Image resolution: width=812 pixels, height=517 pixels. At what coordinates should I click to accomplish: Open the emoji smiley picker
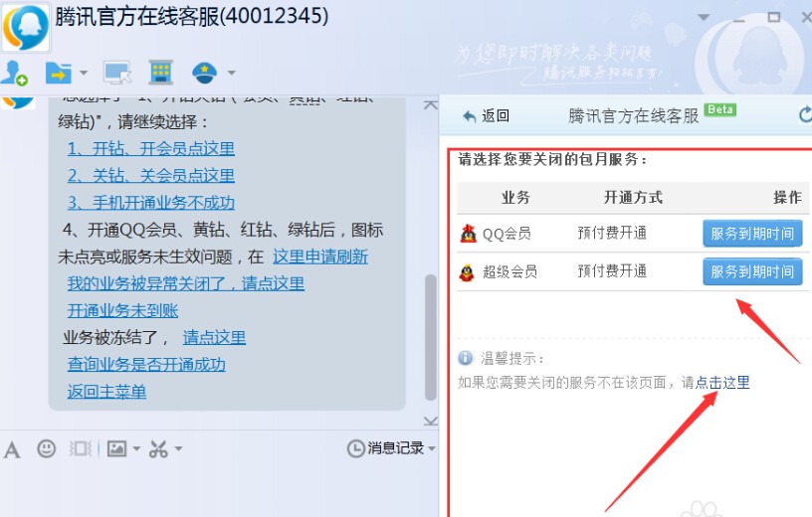coord(46,448)
